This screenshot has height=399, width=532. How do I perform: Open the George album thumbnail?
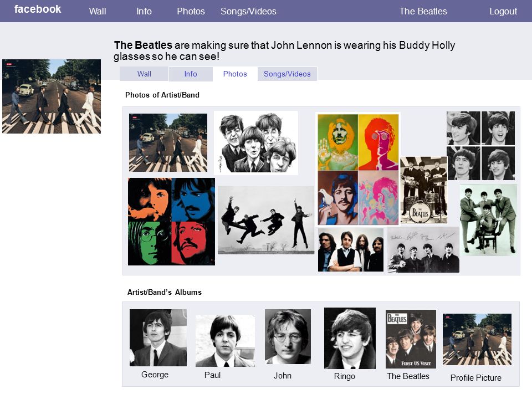pyautogui.click(x=158, y=337)
